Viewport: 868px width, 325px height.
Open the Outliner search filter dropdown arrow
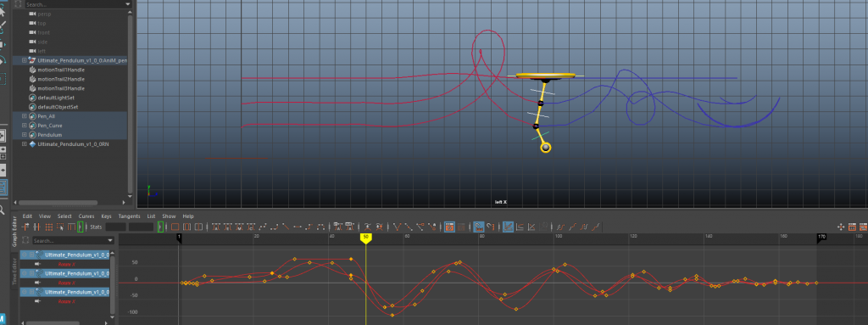(x=129, y=4)
